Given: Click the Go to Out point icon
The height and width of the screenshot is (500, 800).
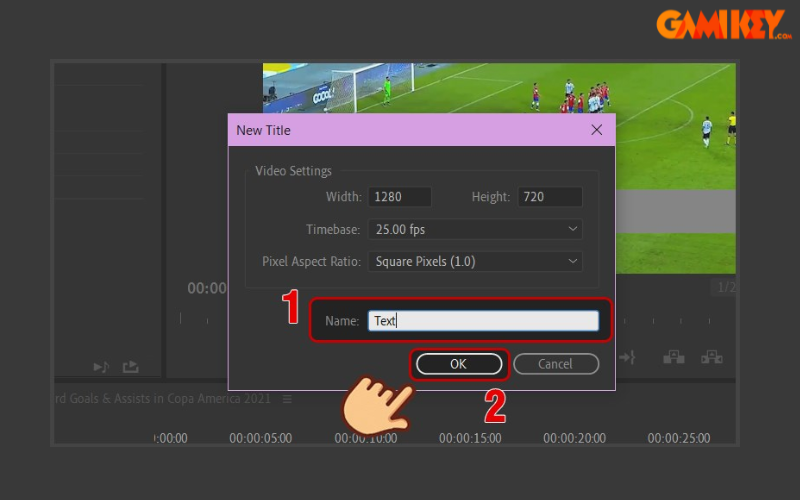Looking at the screenshot, I should pyautogui.click(x=627, y=357).
